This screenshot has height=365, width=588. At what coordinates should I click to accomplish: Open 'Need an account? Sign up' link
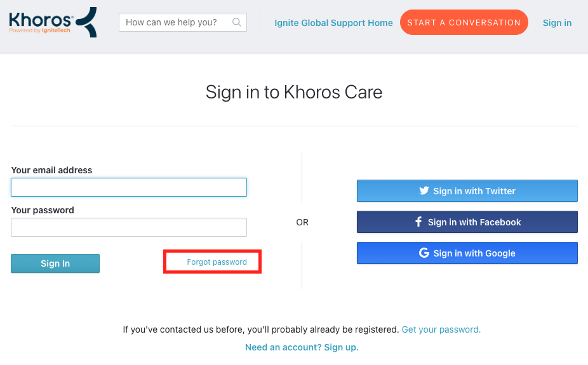(302, 347)
